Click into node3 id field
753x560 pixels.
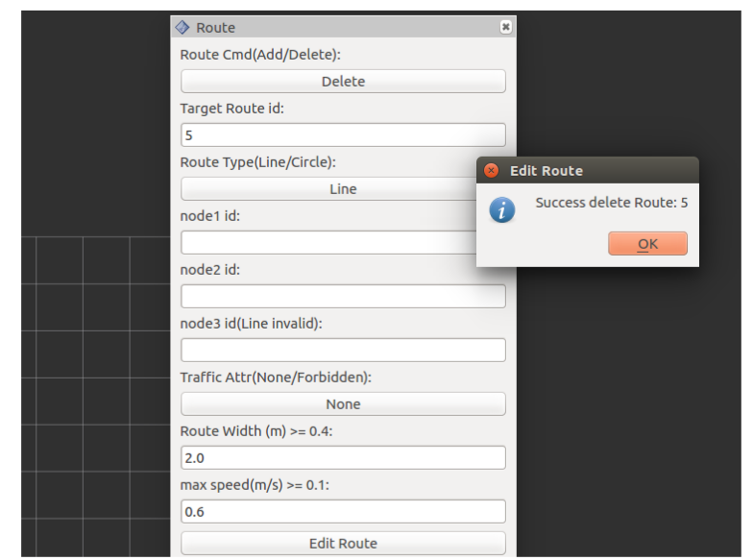(x=343, y=351)
